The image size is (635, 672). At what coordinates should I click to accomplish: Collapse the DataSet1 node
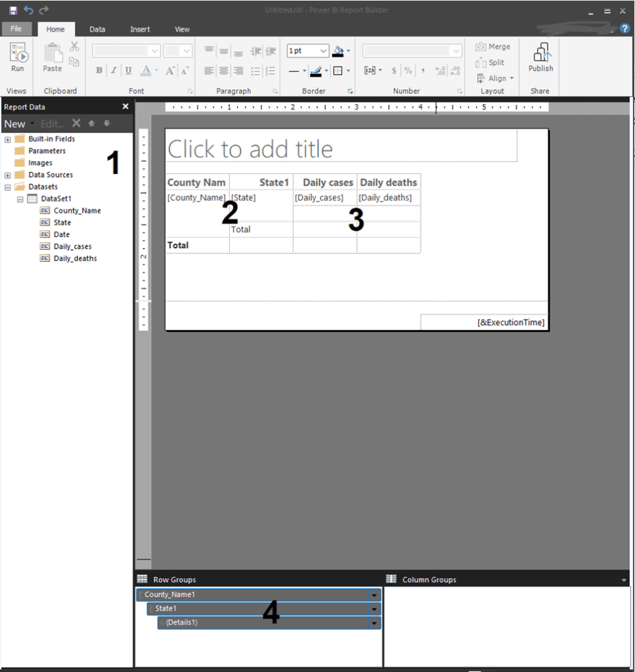[20, 199]
